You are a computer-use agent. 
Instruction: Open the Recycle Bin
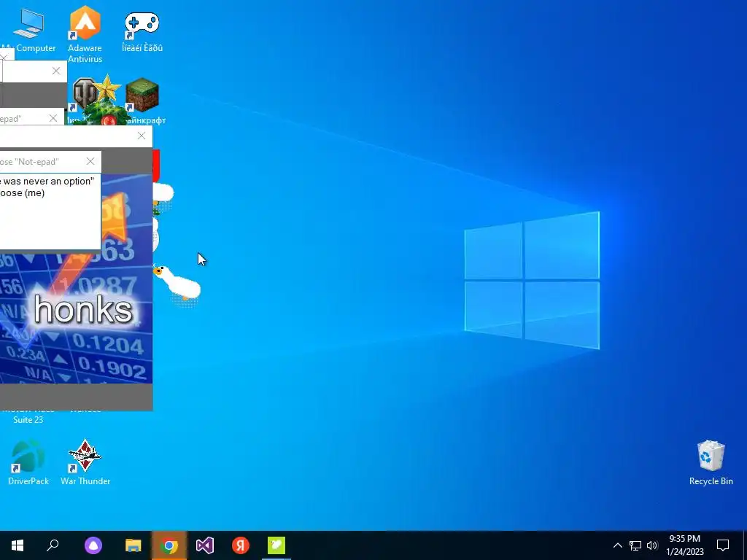click(711, 462)
